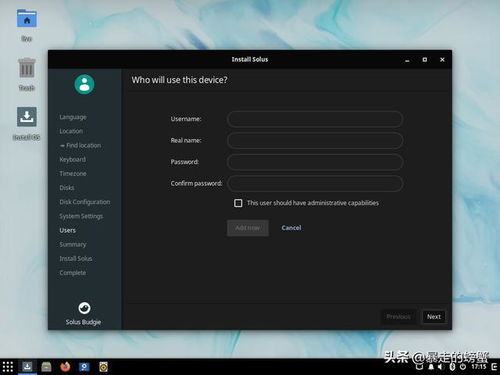Enable administrative capabilities checkbox
Screen dimensions: 500x375
click(238, 203)
